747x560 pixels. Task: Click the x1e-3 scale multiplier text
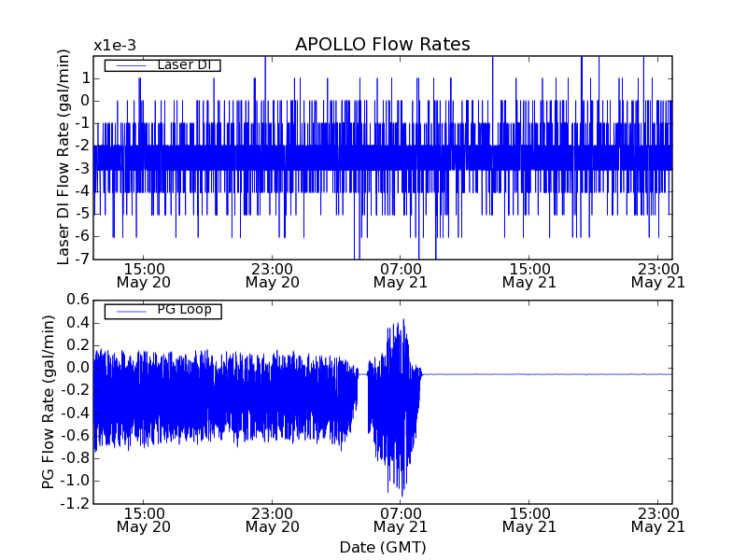(x=116, y=46)
